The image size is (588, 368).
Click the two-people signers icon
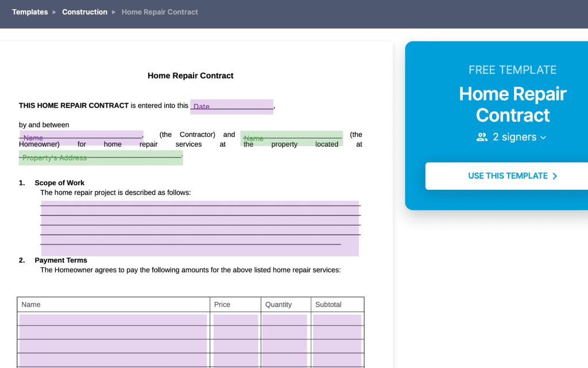pos(481,137)
